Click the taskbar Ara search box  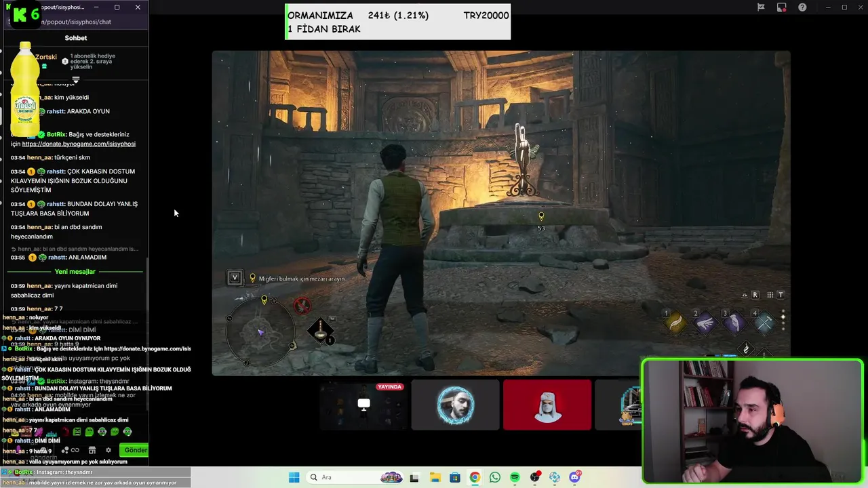point(356,477)
